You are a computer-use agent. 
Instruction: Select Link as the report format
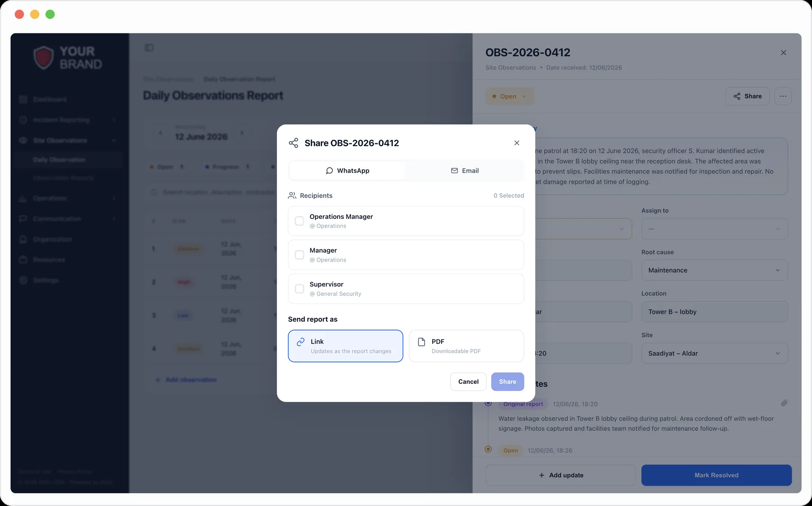346,346
